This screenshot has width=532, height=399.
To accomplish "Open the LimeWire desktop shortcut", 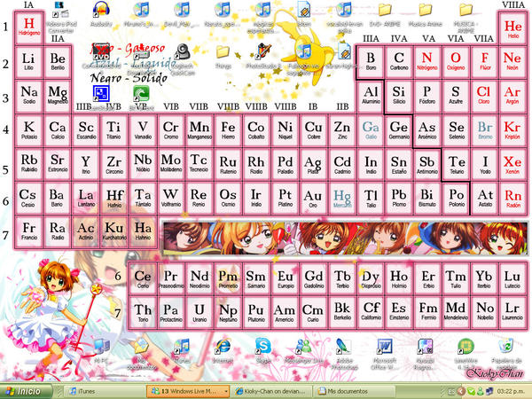I will [x=465, y=346].
